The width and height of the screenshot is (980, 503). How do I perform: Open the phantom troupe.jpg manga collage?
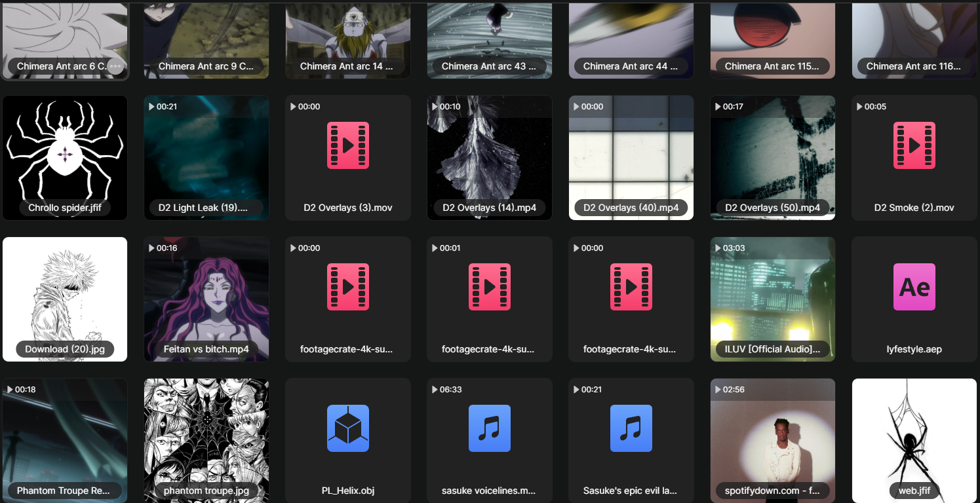click(x=206, y=441)
